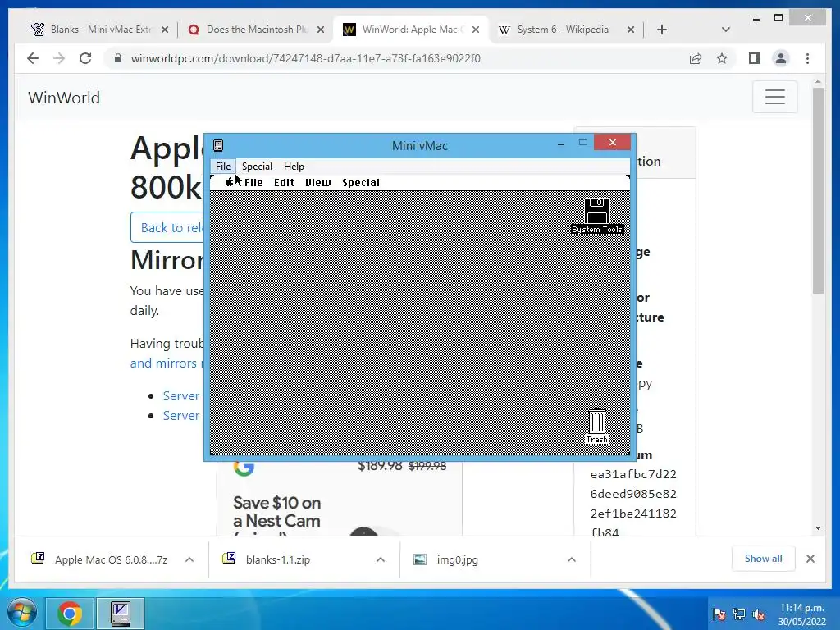
Task: Switch to the System 6 - Wikipedia tab
Action: (563, 30)
